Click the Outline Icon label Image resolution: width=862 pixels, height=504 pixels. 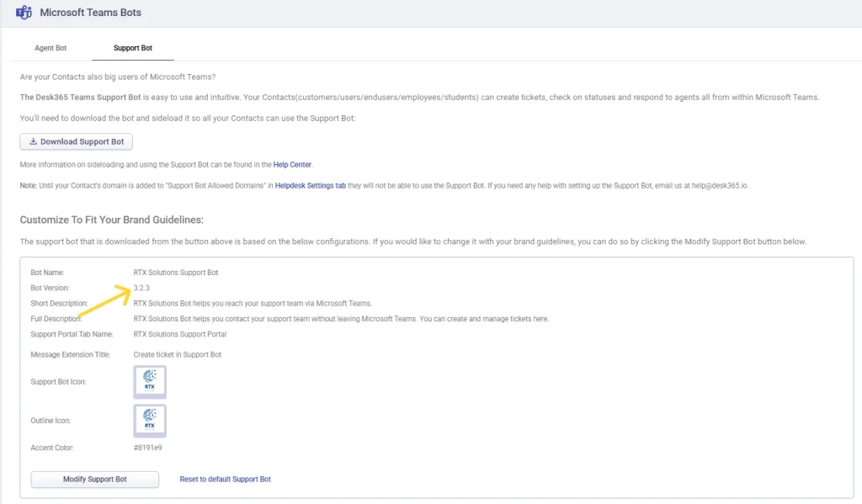pos(50,421)
